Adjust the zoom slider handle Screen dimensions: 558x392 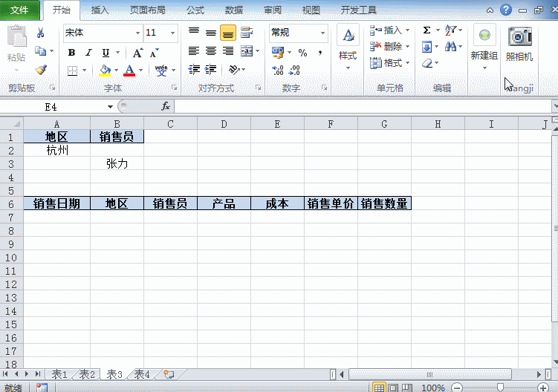(x=500, y=388)
